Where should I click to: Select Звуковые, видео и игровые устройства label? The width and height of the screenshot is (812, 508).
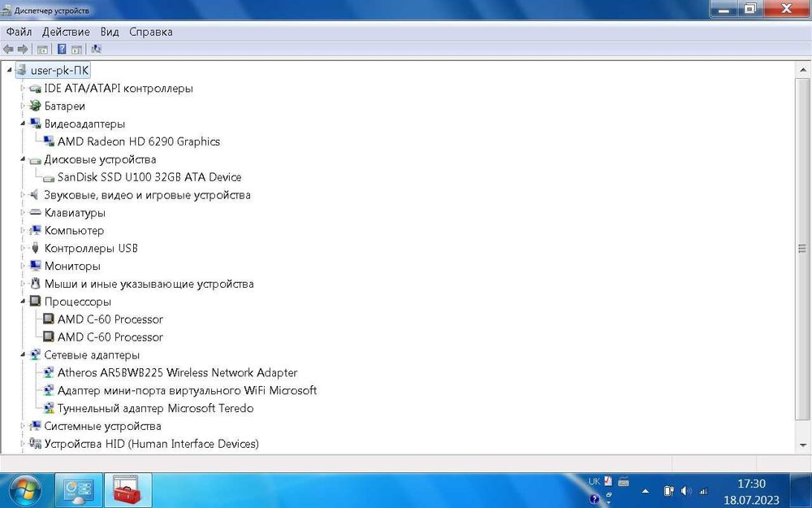[x=147, y=195]
